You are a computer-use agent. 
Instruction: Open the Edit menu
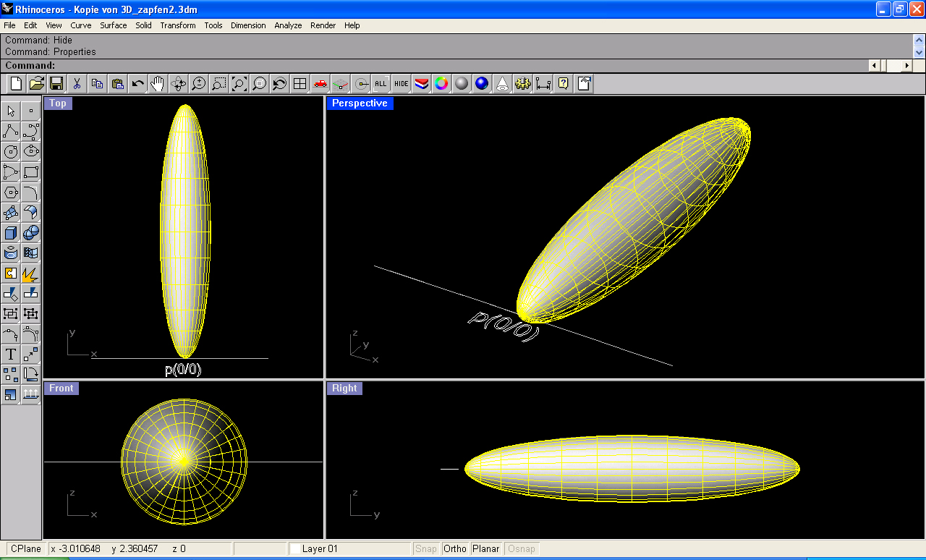(x=30, y=25)
